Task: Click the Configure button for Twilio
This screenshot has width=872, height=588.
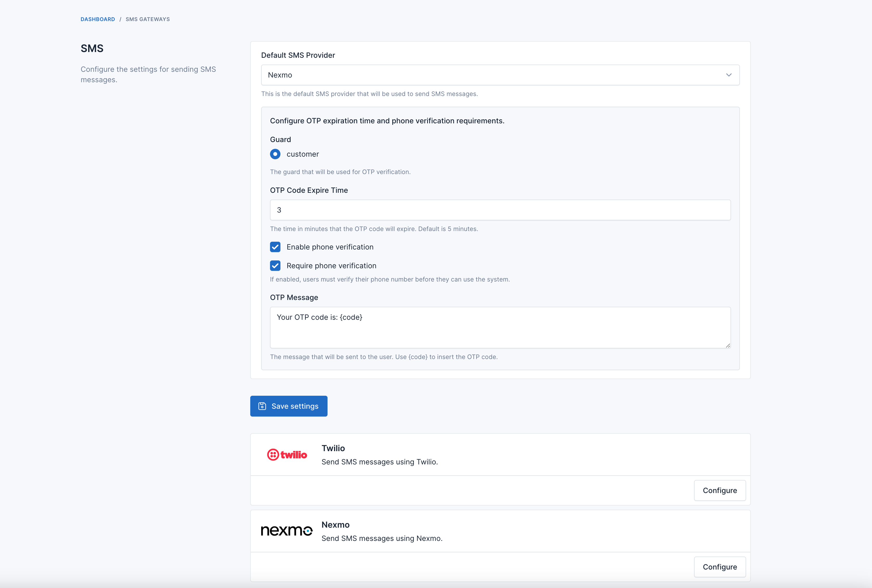Action: click(720, 490)
